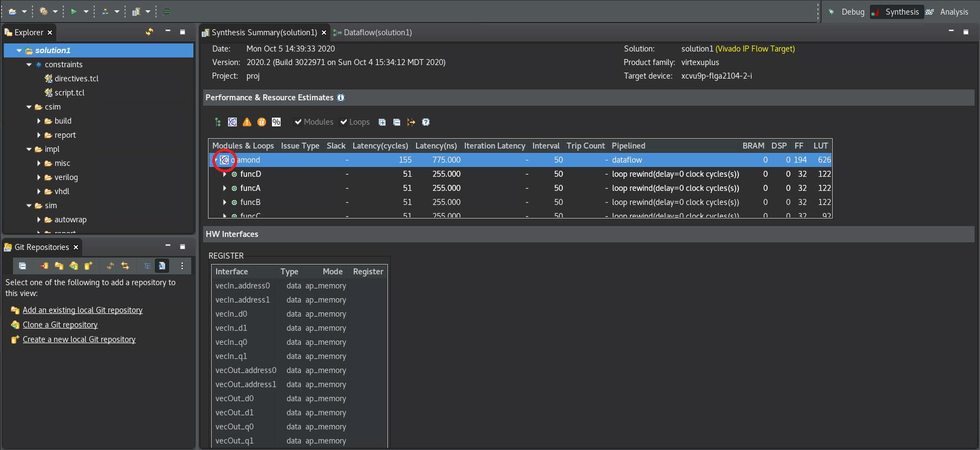
Task: Click the sync link icon in Explorer
Action: (x=150, y=32)
